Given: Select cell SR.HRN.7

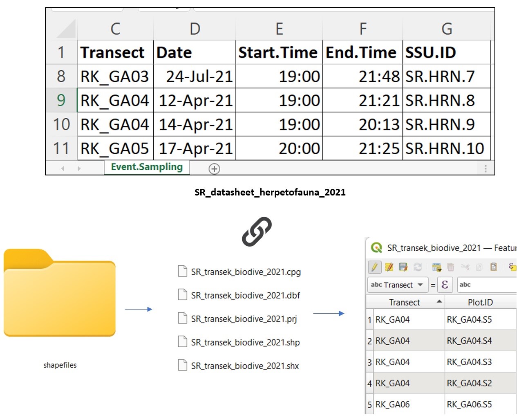Looking at the screenshot, I should coord(447,76).
